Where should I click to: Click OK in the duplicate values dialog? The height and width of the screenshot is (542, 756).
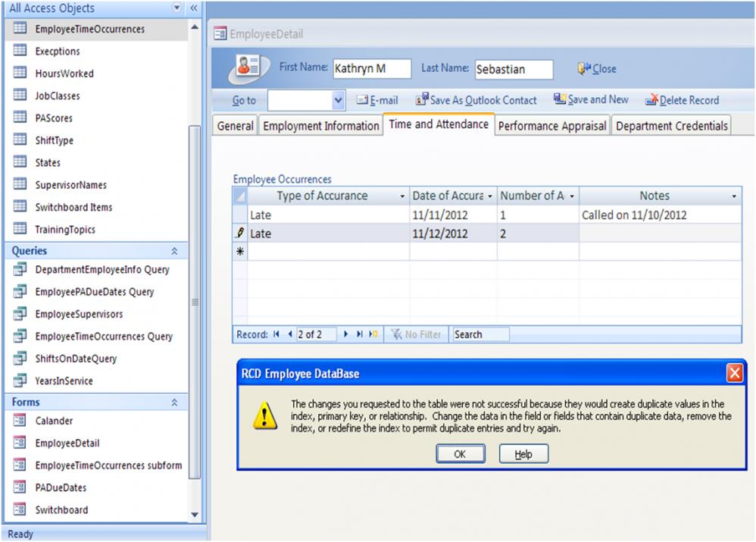point(461,453)
